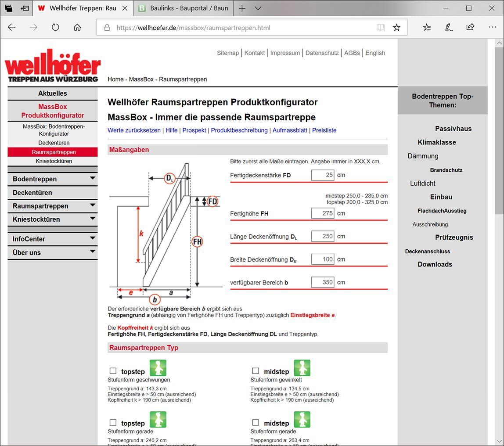Open new tab plus button
The width and height of the screenshot is (504, 446).
coord(242,8)
